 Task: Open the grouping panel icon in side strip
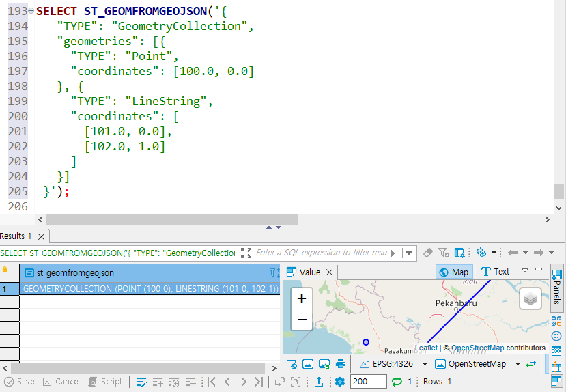pos(556,320)
